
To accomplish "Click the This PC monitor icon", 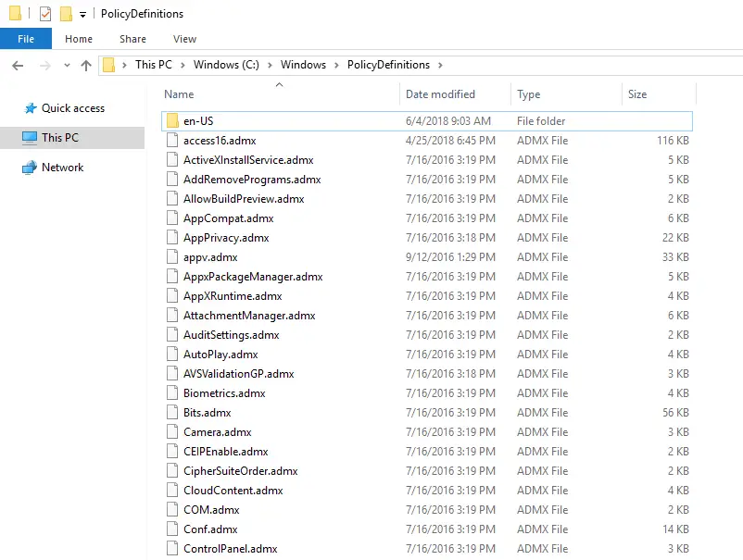I will point(30,138).
